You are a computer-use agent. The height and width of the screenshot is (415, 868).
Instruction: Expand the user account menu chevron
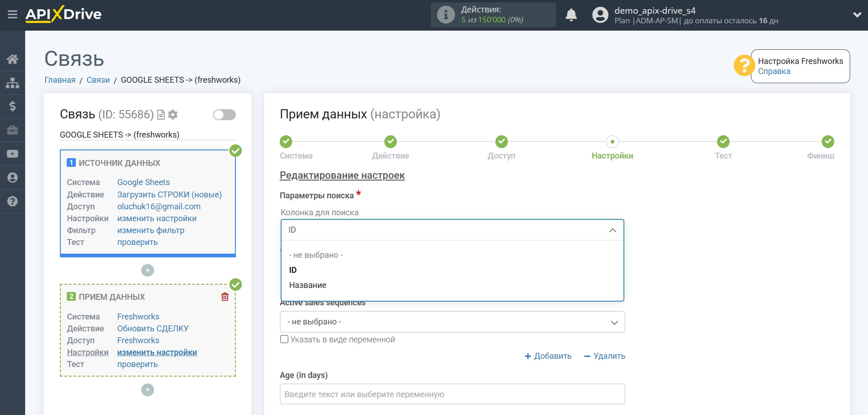(857, 15)
